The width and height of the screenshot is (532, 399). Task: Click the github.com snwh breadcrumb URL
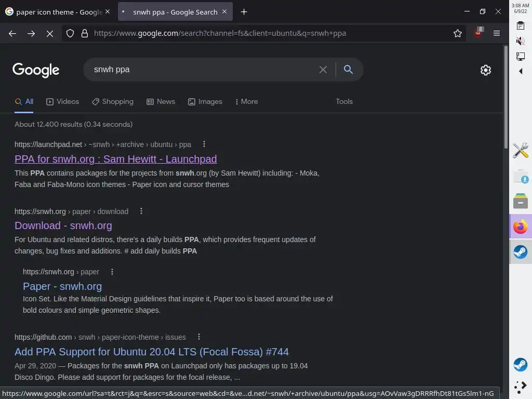100,337
